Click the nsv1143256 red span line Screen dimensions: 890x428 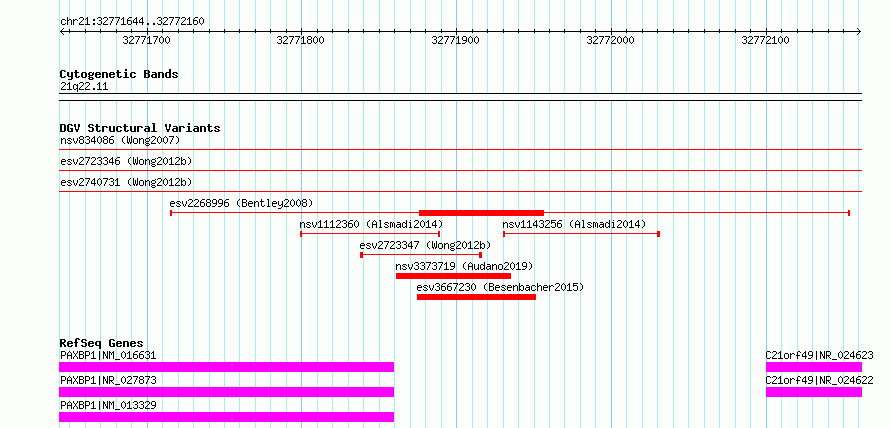pyautogui.click(x=581, y=234)
